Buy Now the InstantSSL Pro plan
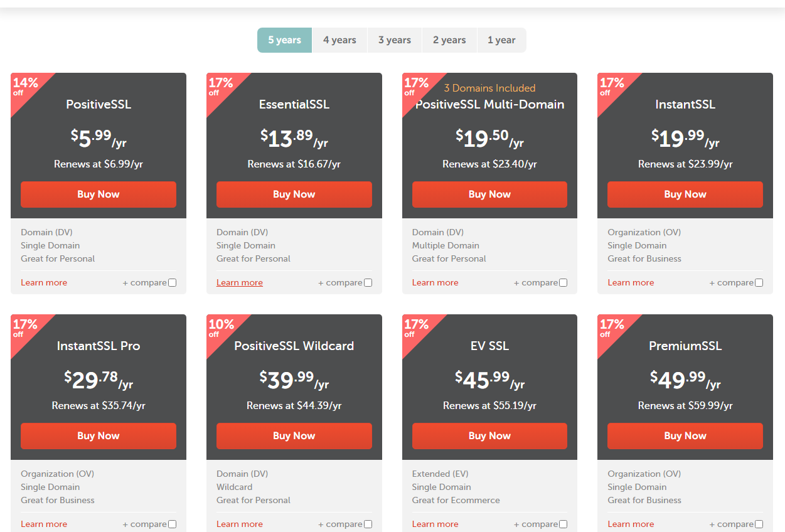The image size is (785, 532). [99, 436]
